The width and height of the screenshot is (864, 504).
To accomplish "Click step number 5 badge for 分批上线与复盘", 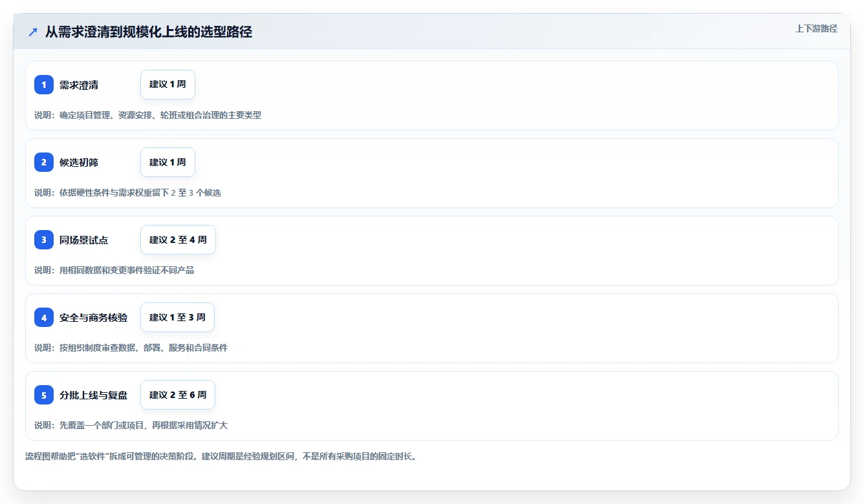I will 44,395.
